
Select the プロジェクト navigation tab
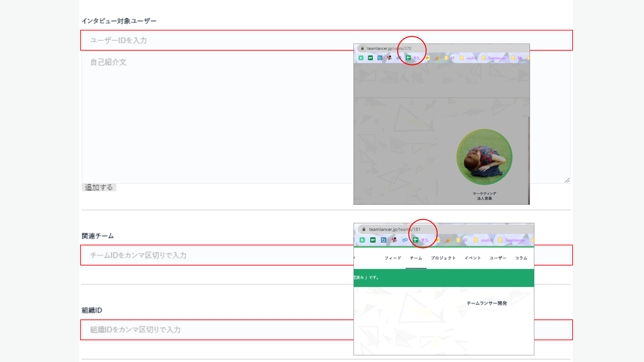pos(443,258)
